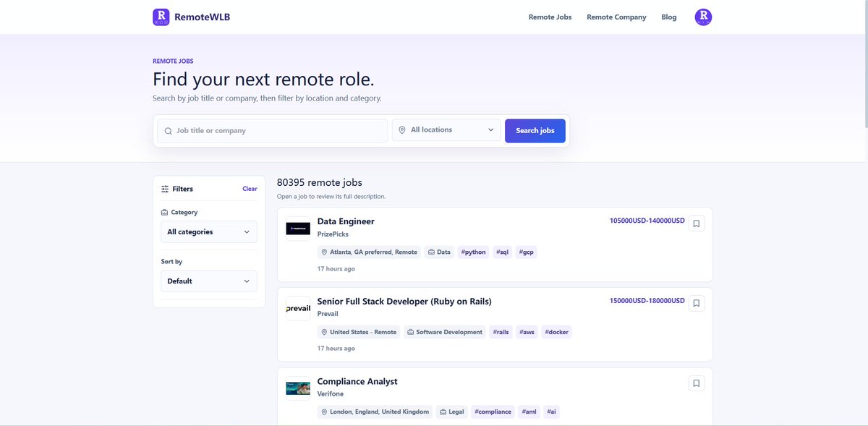Go to Remote Jobs in navigation
This screenshot has height=426, width=868.
[550, 17]
